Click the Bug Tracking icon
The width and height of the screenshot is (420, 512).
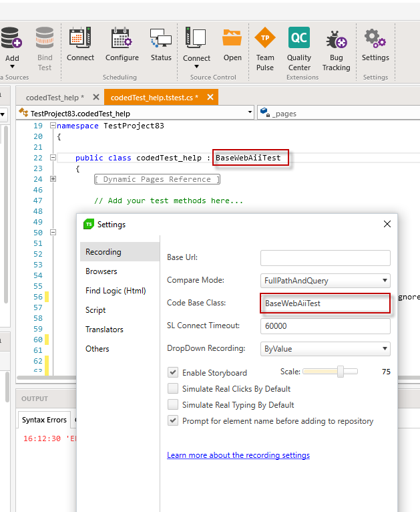[x=336, y=38]
